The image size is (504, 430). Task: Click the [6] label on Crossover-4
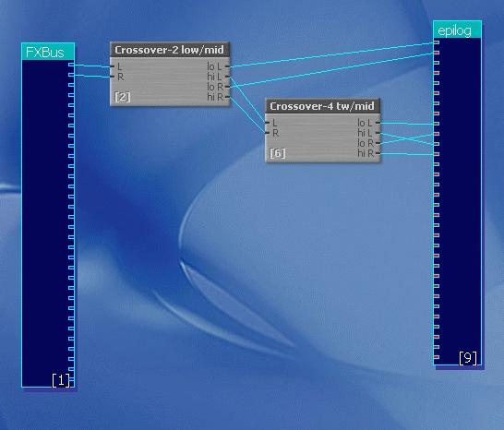[x=278, y=153]
